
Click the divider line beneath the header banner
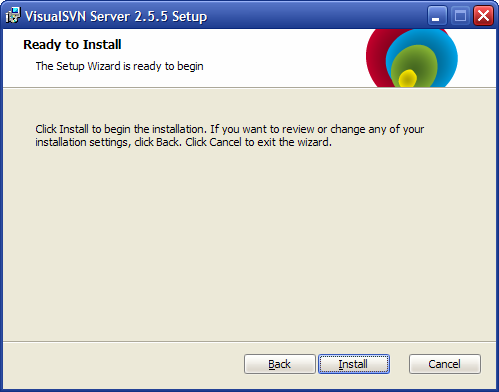(249, 88)
